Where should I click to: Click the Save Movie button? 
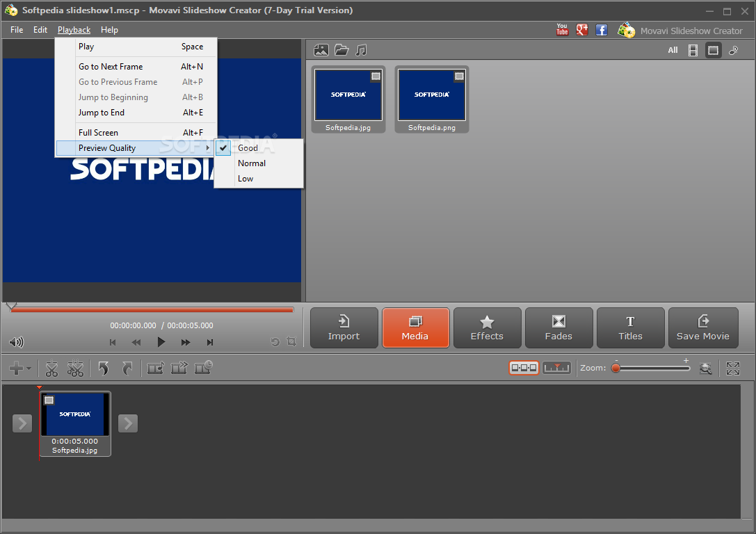tap(703, 328)
